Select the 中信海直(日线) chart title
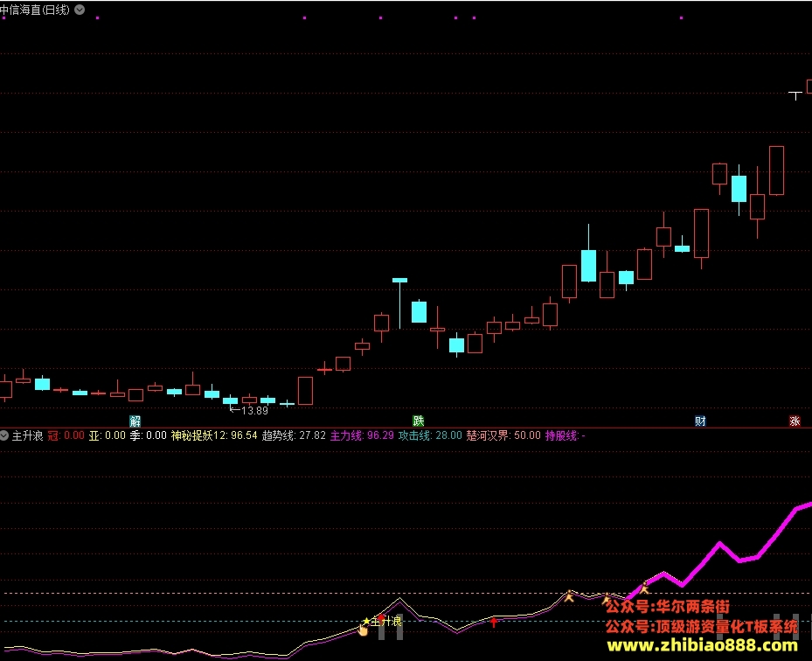The height and width of the screenshot is (661, 812). pos(35,10)
